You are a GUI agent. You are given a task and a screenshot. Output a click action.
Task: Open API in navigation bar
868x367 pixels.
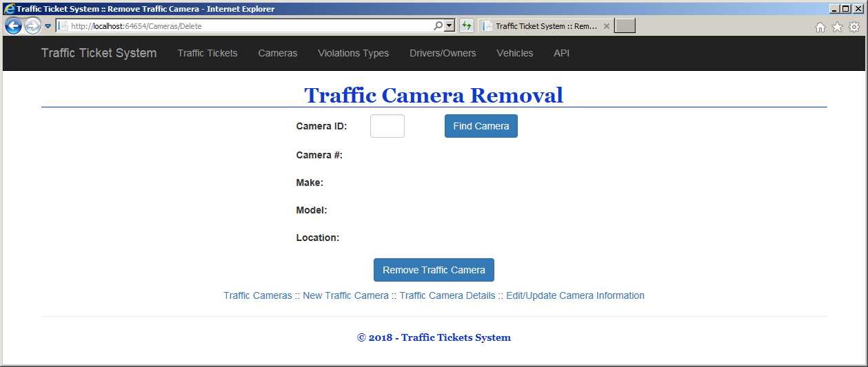(x=562, y=53)
